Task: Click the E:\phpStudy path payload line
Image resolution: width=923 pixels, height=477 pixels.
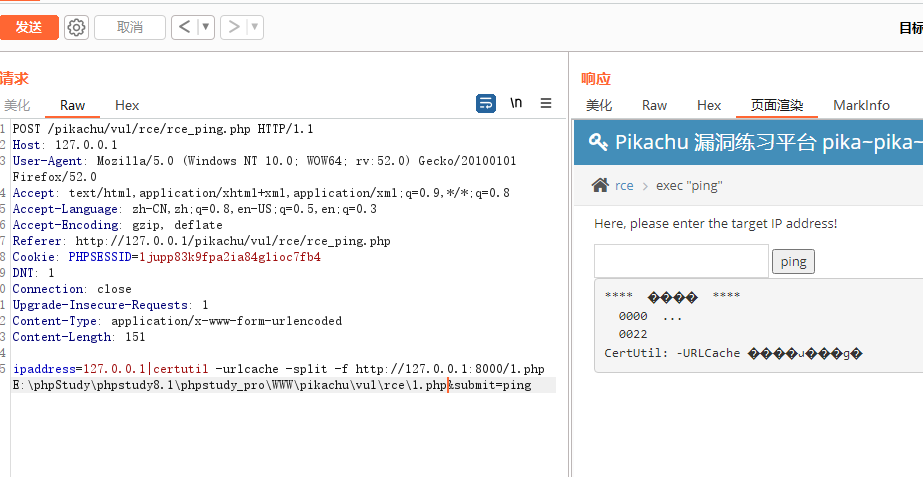Action: pyautogui.click(x=272, y=385)
